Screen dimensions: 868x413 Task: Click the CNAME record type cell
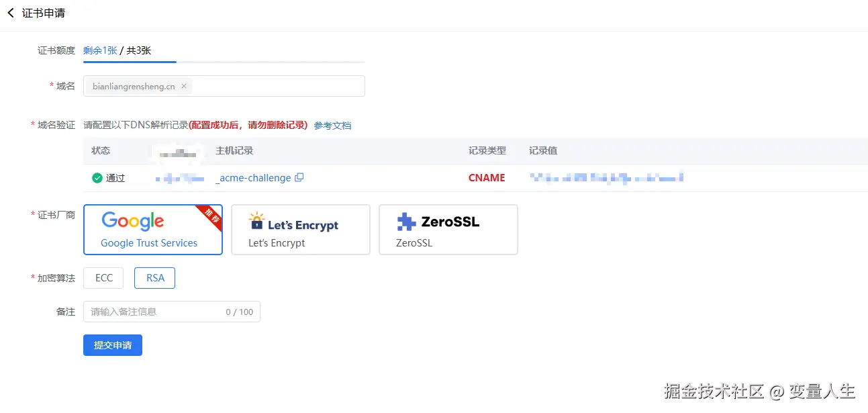[487, 178]
